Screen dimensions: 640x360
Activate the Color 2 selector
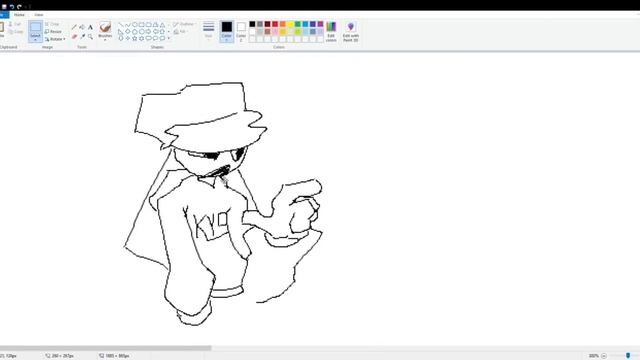tap(241, 31)
